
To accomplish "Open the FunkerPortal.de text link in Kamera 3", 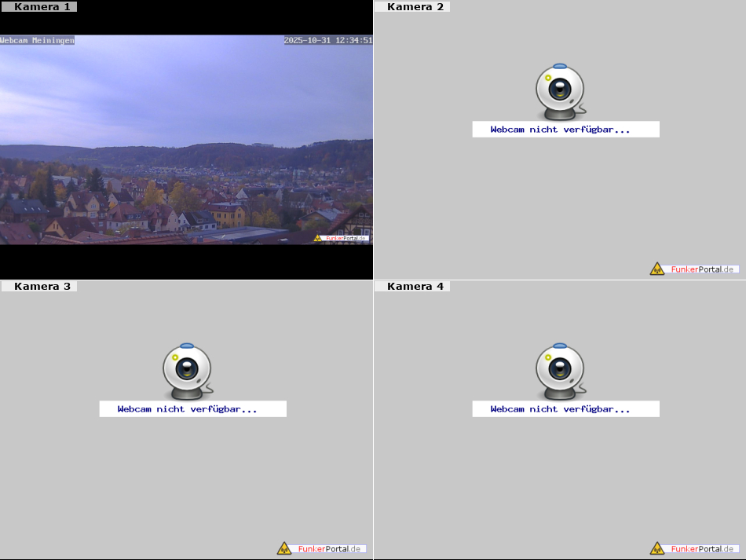I will pos(329,548).
